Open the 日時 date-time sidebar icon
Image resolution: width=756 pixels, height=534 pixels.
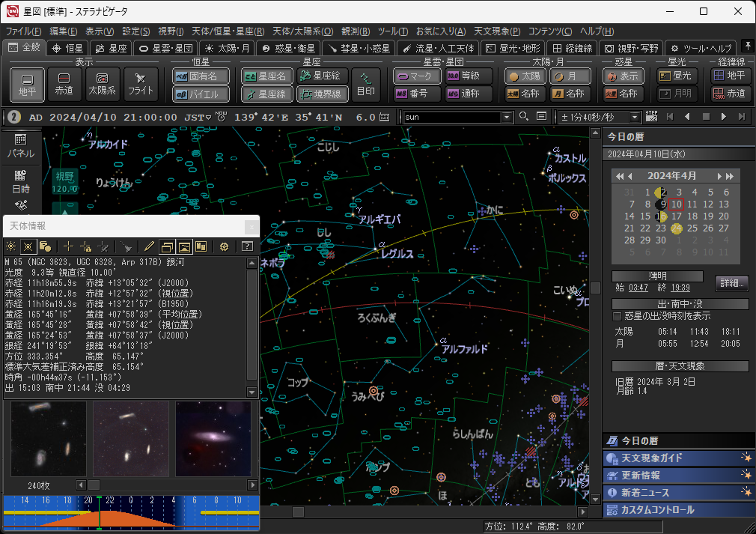tap(20, 181)
